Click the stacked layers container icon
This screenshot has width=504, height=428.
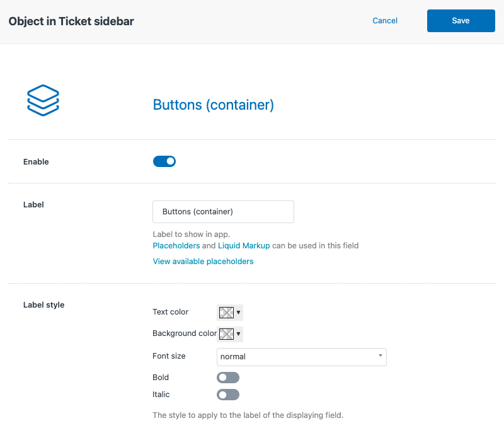pyautogui.click(x=43, y=100)
